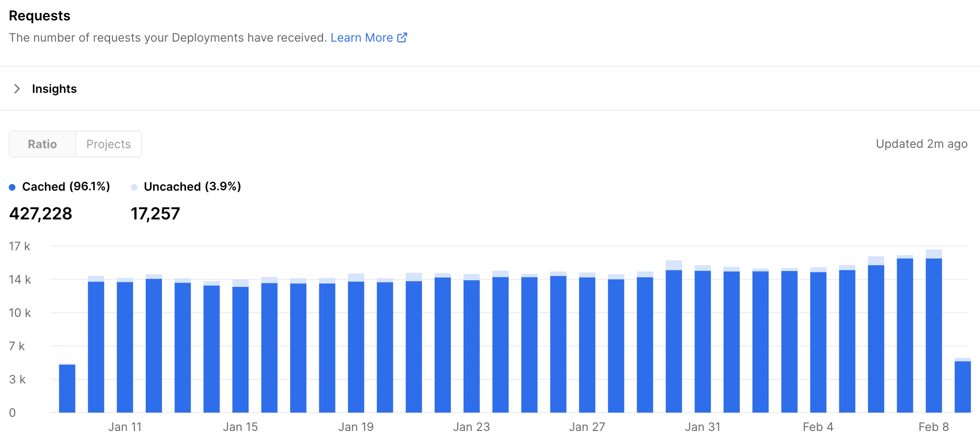Switch to the Projects tab

[108, 144]
